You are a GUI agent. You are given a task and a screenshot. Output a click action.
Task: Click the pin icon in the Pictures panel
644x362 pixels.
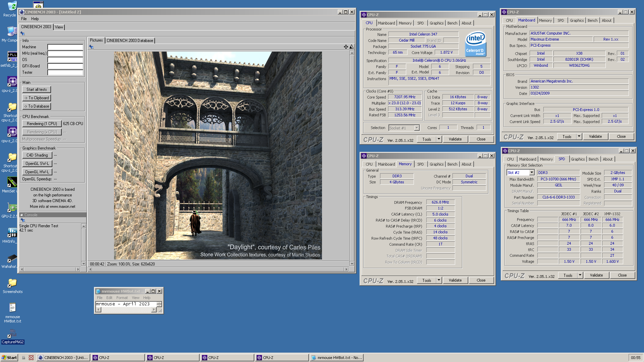tap(91, 47)
